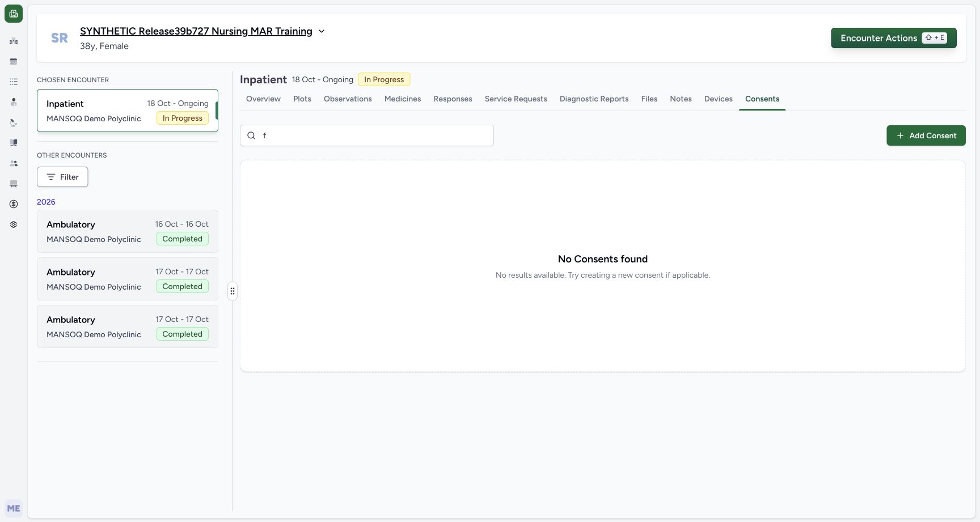Open the settings gear sidebar icon
This screenshot has width=980, height=522.
14,224
